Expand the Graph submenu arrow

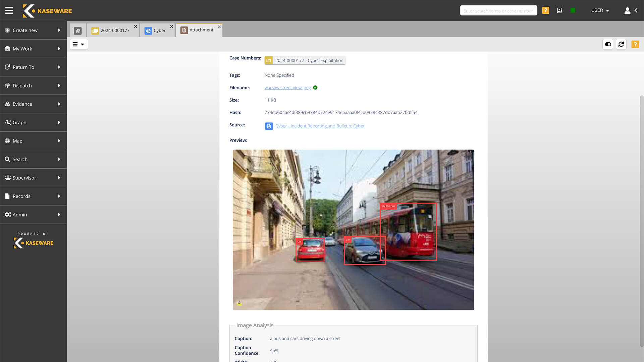click(59, 122)
